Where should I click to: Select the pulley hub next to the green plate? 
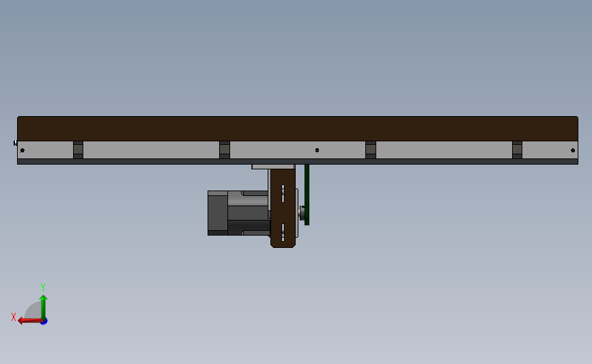pyautogui.click(x=302, y=213)
